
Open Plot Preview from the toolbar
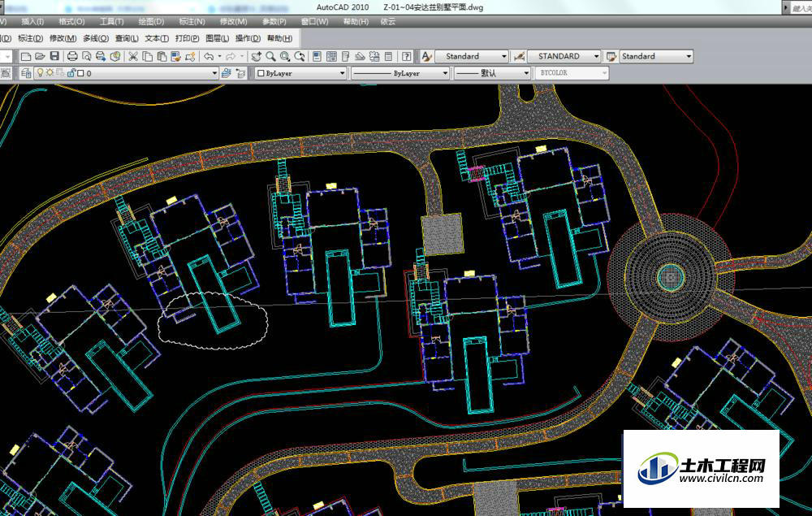point(87,56)
